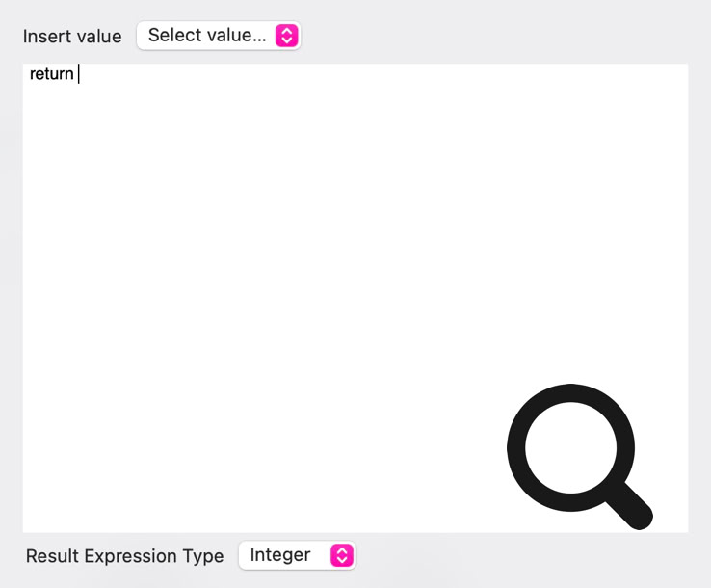Click the round lens of the magnifier

[570, 446]
